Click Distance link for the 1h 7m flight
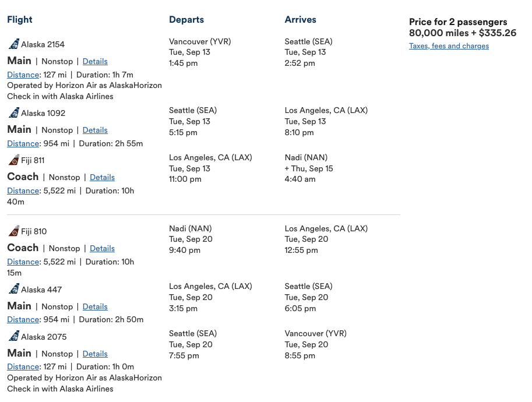Screen dimensions: 532x402 click(x=23, y=75)
